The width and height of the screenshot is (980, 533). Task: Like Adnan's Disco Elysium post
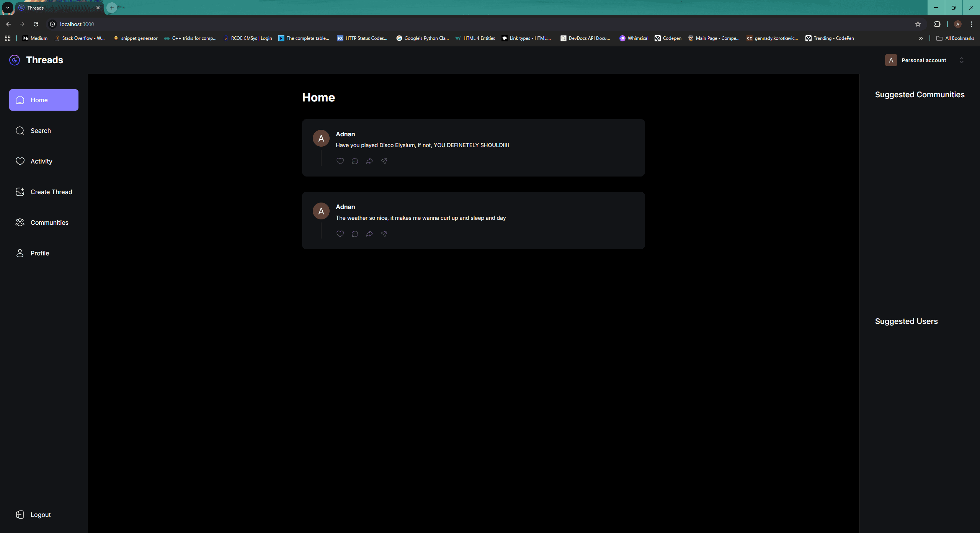[x=340, y=161]
